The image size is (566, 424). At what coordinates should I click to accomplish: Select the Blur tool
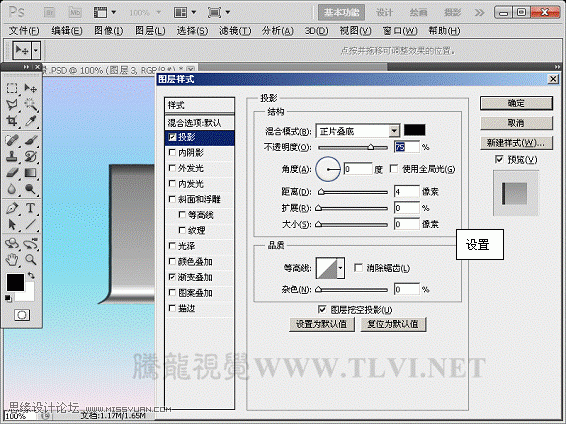coord(12,189)
